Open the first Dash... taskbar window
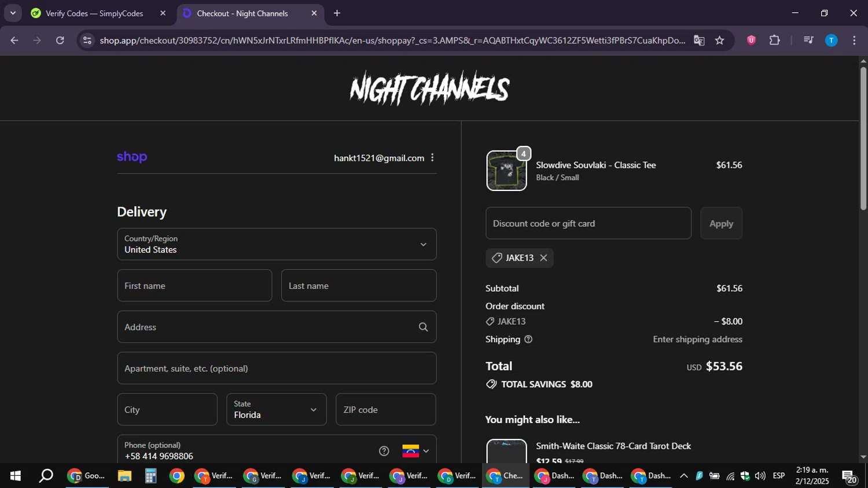Viewport: 868px width, 488px height. pos(554,476)
